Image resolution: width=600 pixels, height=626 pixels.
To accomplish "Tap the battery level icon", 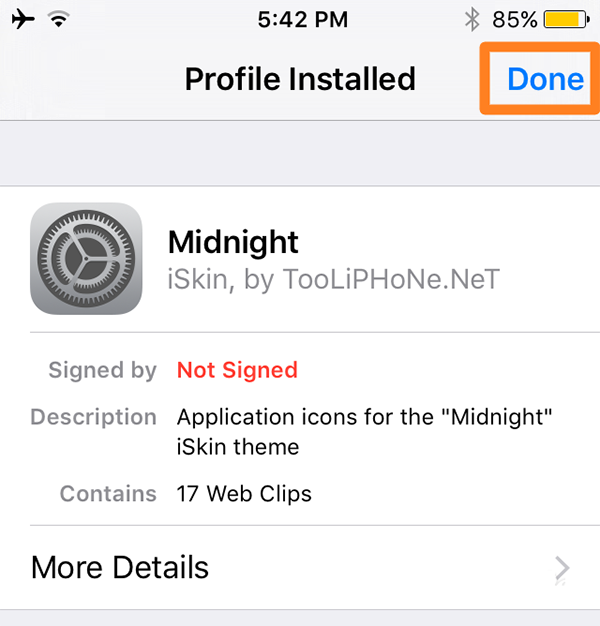I will pyautogui.click(x=565, y=19).
